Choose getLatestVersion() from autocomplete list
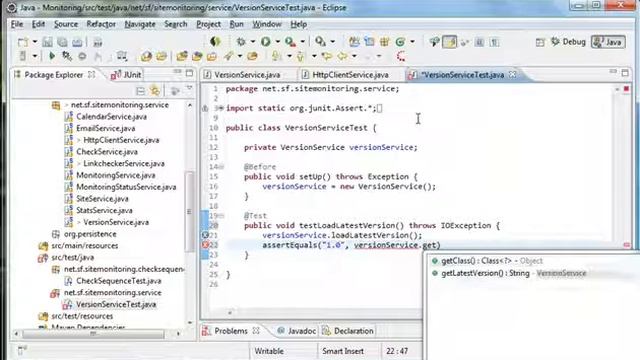640x360 pixels. pos(513,273)
